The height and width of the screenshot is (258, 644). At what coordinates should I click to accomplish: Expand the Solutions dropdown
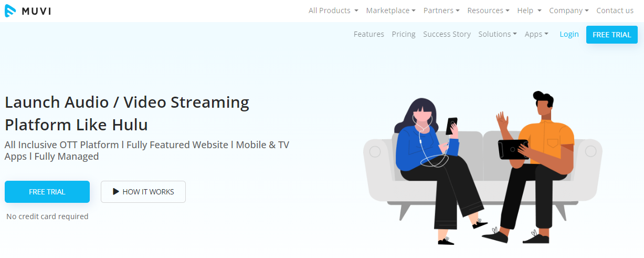(498, 34)
